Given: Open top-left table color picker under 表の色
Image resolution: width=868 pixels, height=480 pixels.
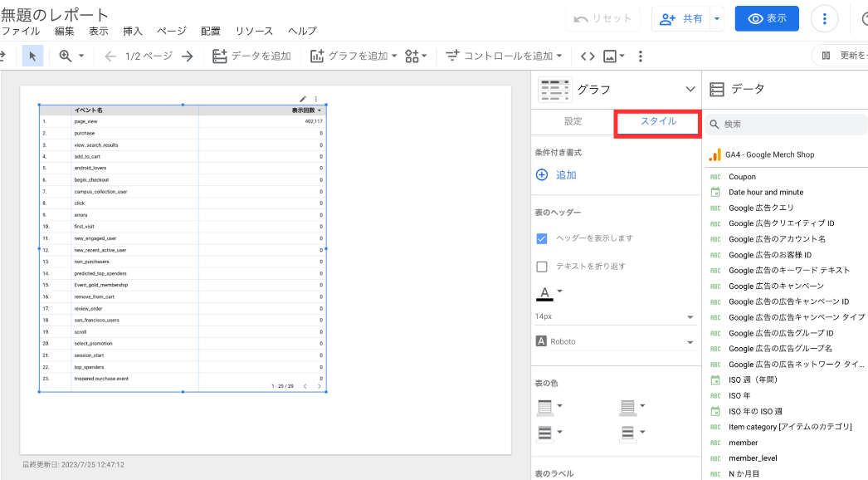Looking at the screenshot, I should pos(549,406).
